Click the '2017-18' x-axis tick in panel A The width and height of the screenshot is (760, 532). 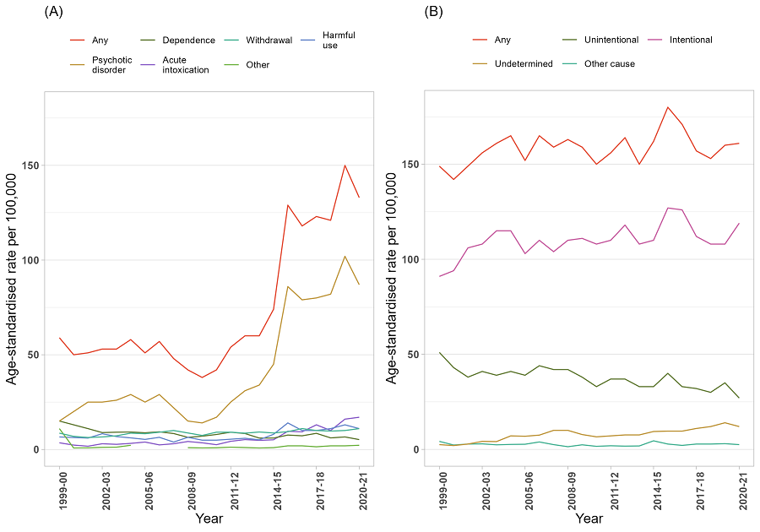click(x=320, y=490)
